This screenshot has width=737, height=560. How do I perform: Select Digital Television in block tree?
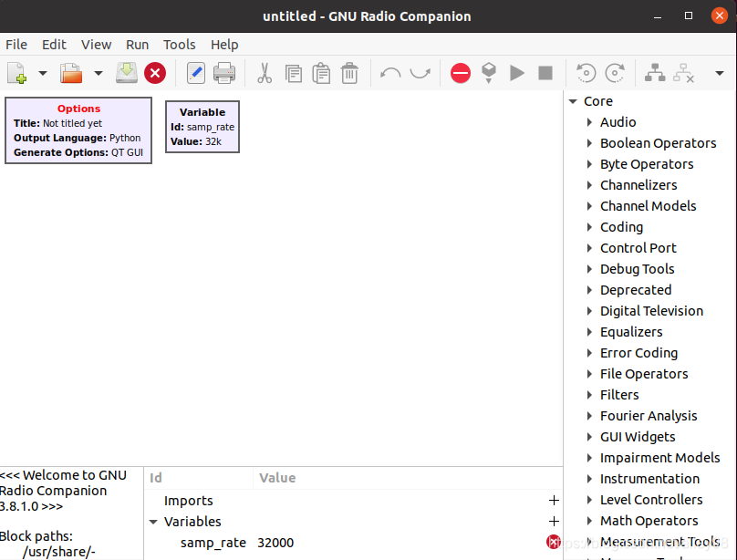pos(651,311)
